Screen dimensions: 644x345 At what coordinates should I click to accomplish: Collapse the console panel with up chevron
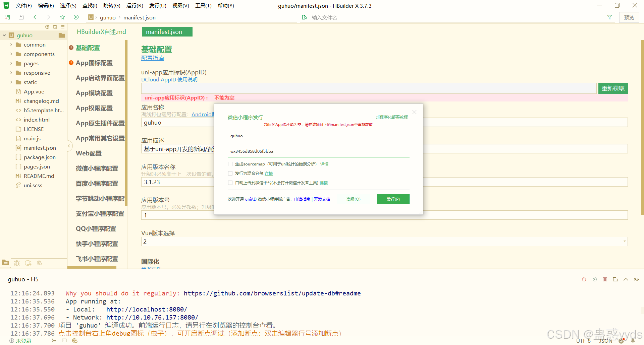[626, 279]
